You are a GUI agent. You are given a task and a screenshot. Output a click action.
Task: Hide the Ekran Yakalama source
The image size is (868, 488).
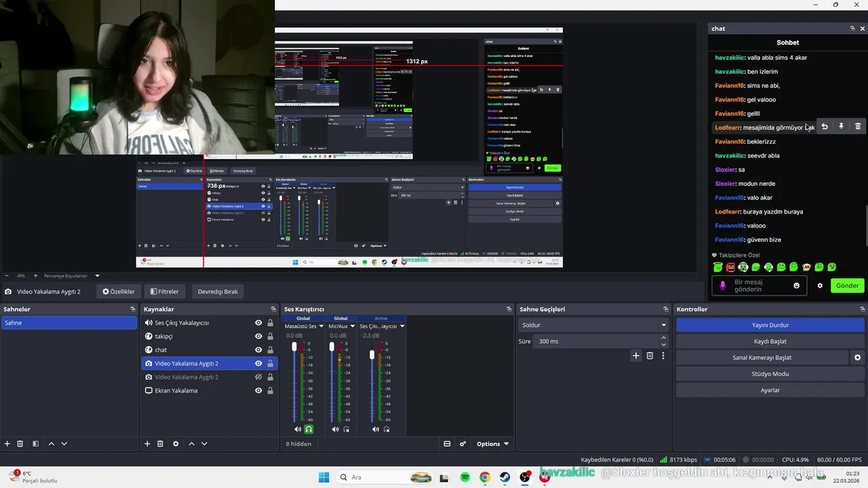point(258,390)
